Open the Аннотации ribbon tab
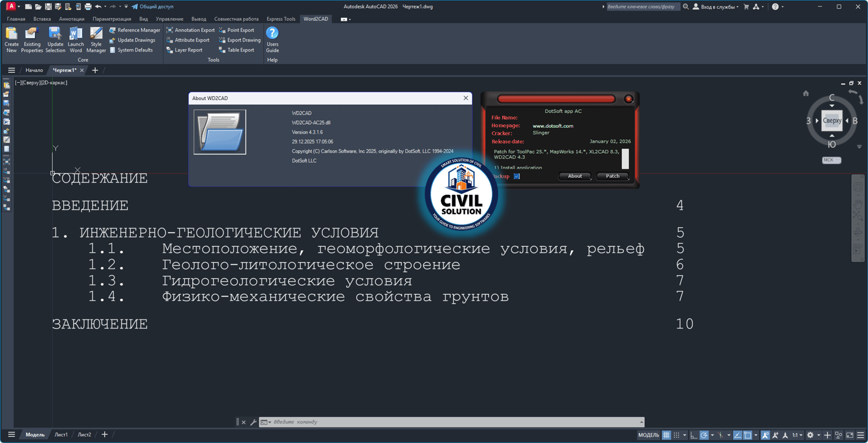Image resolution: width=868 pixels, height=443 pixels. (72, 19)
